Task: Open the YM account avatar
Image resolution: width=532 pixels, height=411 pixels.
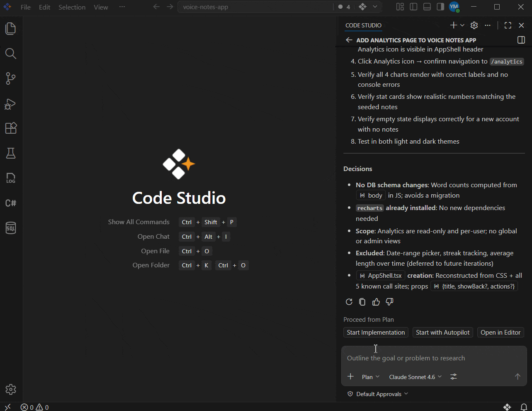Action: pos(454,7)
